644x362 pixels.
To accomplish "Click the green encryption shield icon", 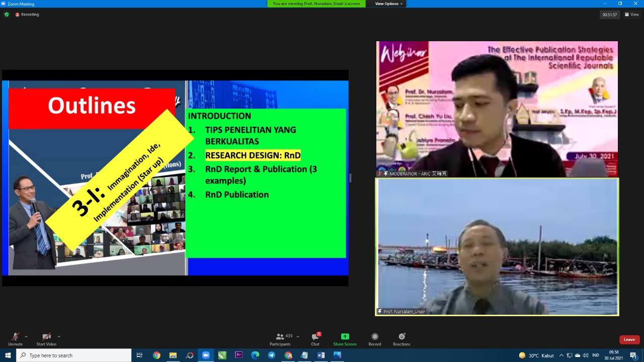I will click(7, 15).
